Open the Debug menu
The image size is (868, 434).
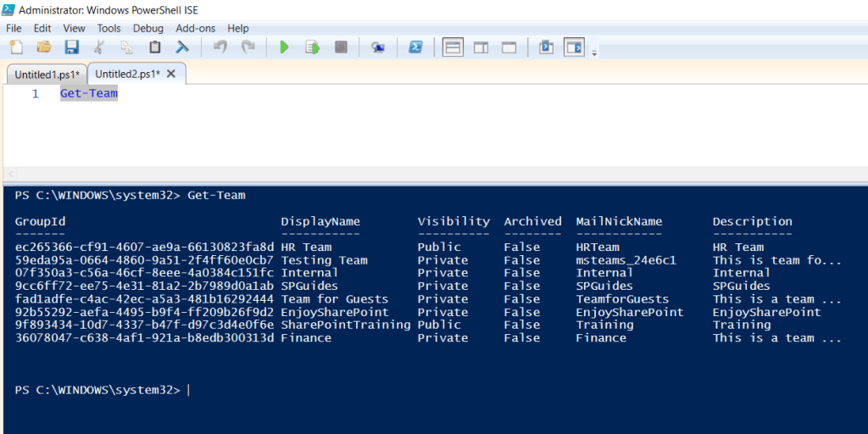[147, 28]
